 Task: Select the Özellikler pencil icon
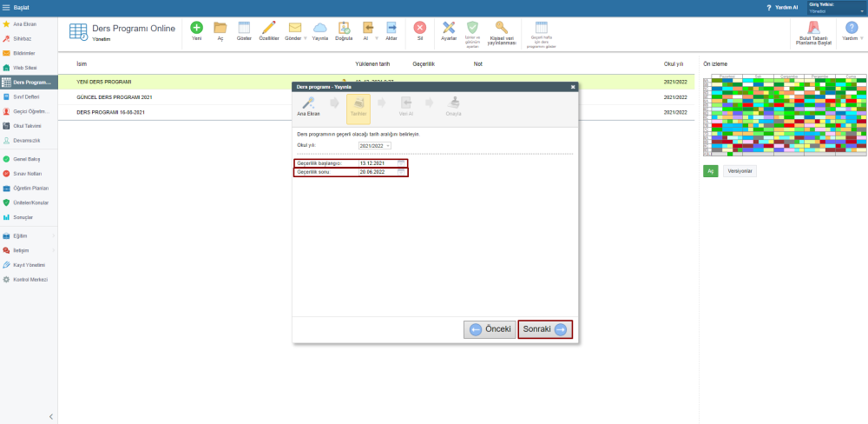[269, 28]
